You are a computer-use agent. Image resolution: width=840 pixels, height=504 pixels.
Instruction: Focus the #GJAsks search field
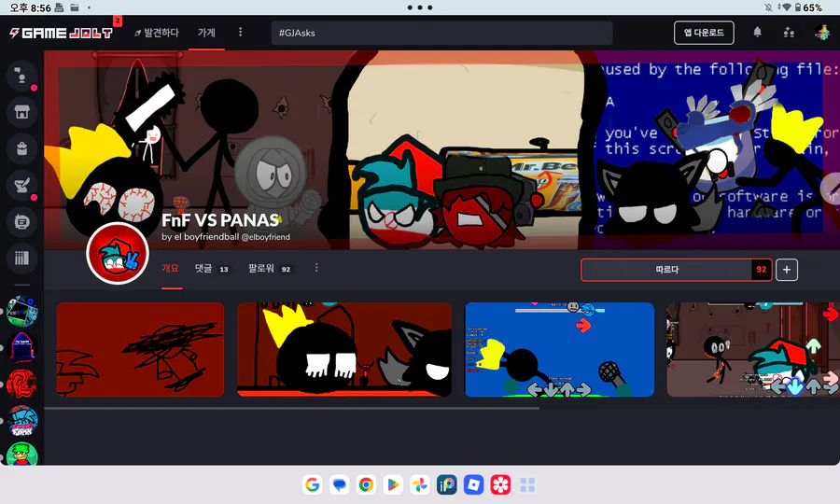442,33
